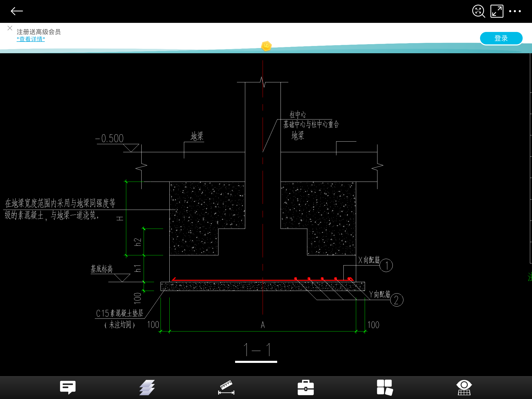This screenshot has width=532, height=399.
Task: Select the C15素混凝土垫层 label
Action: [x=120, y=313]
